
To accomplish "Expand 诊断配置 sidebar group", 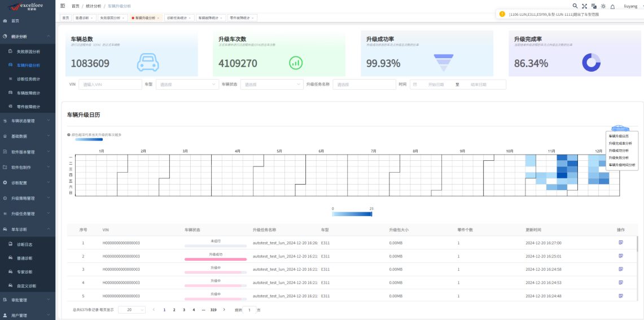I will tap(28, 182).
